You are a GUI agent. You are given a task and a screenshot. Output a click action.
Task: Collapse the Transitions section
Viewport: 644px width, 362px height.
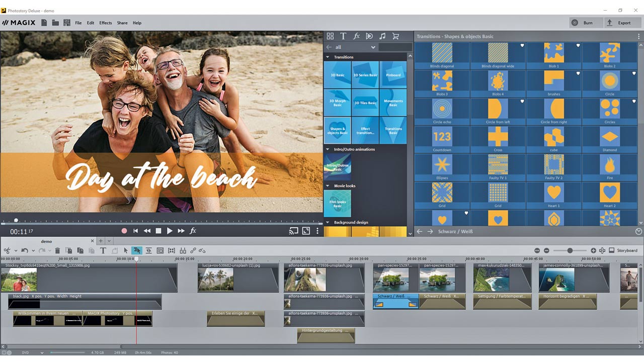[328, 57]
